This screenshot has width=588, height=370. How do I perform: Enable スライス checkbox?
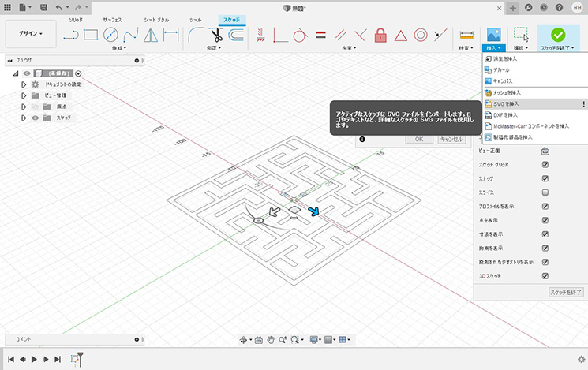coord(545,192)
